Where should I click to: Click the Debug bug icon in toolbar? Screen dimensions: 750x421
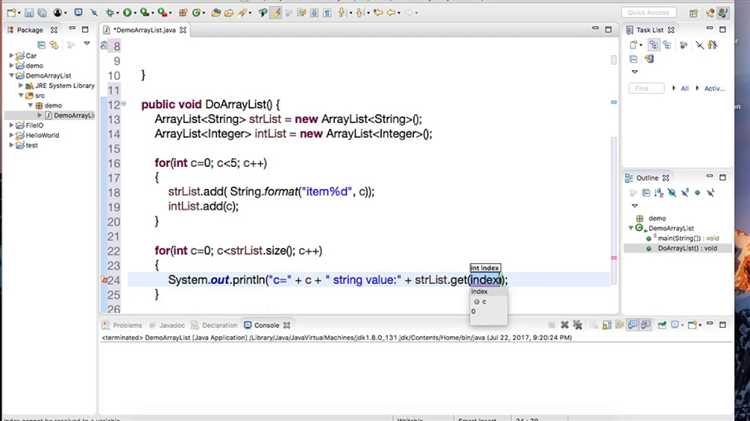[x=110, y=13]
